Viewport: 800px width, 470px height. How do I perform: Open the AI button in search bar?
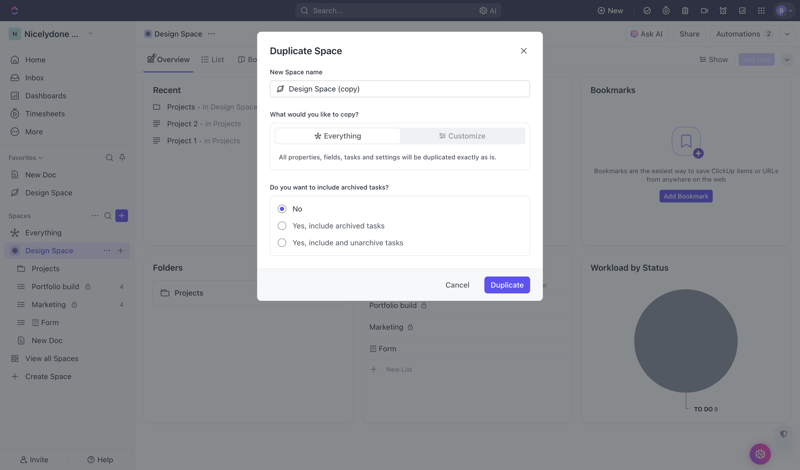pos(488,10)
